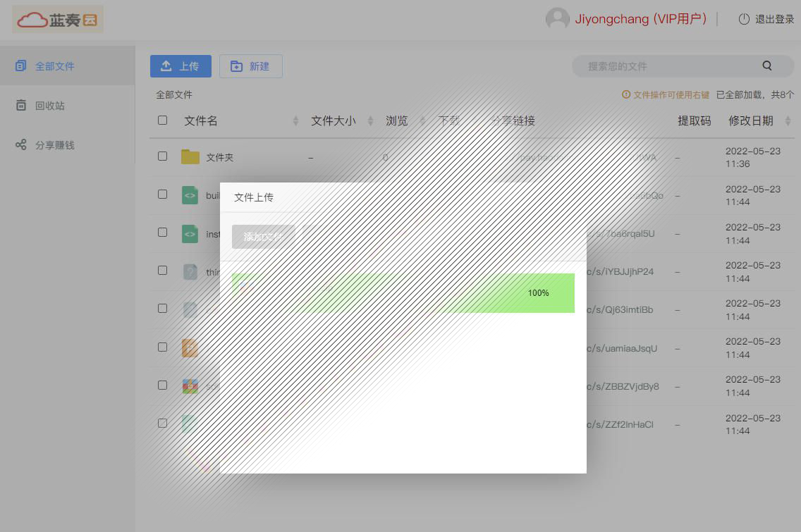The height and width of the screenshot is (532, 801).
Task: Open the Jiyongchang (VIP用户) profile link
Action: tap(641, 20)
